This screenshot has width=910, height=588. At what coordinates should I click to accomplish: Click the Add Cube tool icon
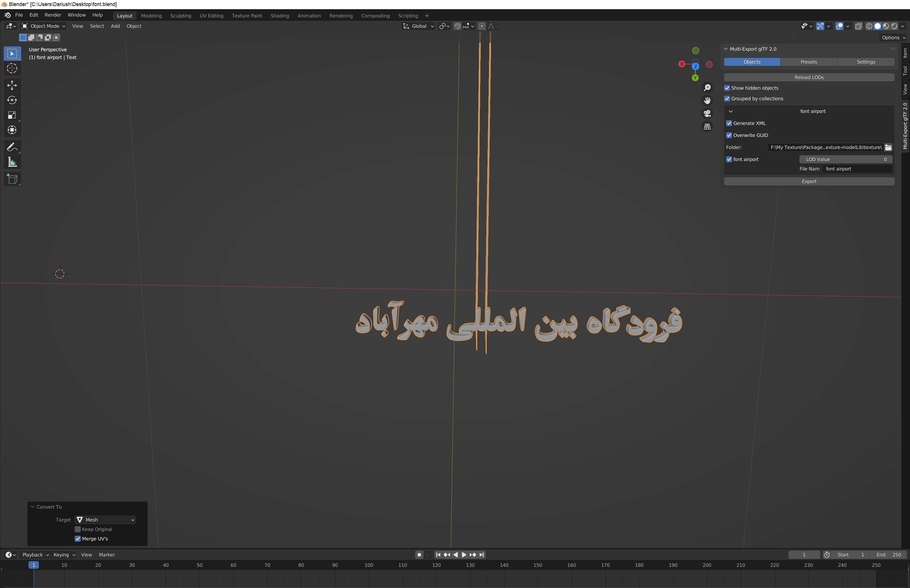click(x=12, y=179)
